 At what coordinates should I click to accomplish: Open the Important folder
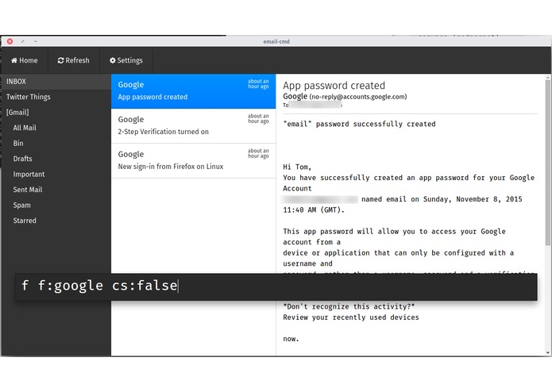point(56,175)
